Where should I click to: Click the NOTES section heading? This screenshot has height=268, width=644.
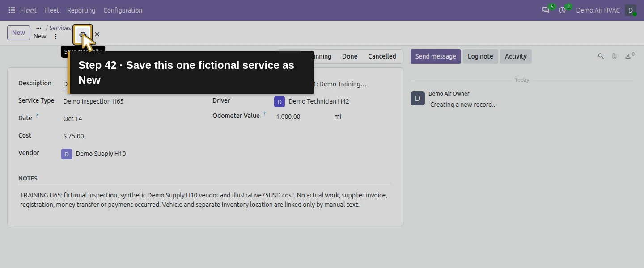[28, 178]
